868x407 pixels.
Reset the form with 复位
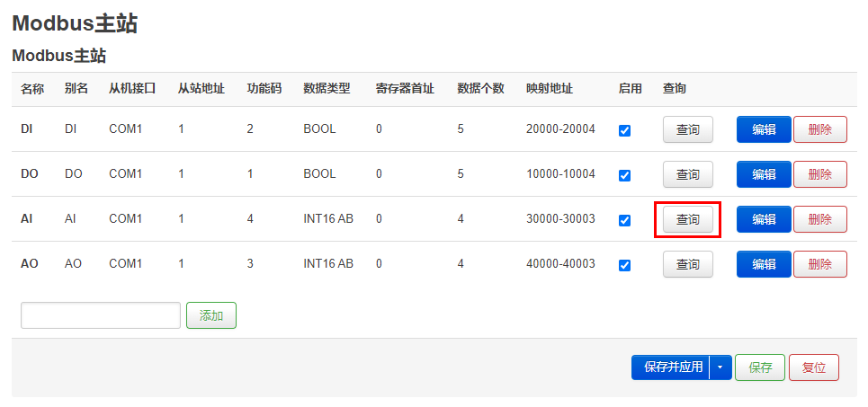click(814, 367)
